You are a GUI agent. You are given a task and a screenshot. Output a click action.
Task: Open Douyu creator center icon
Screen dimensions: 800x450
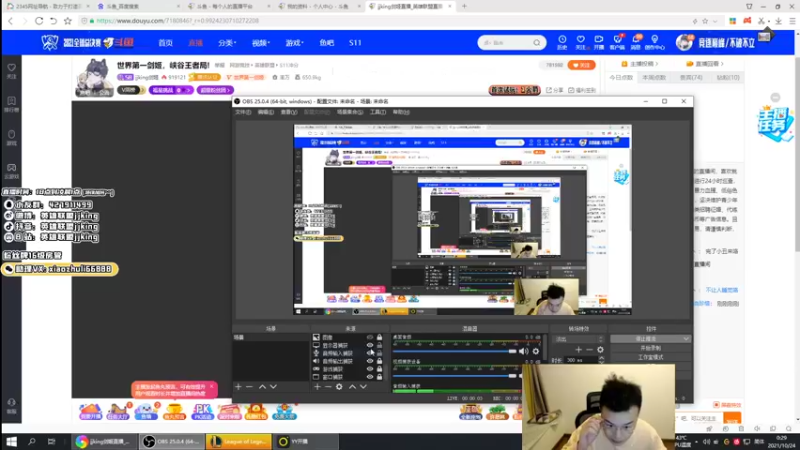(x=655, y=42)
